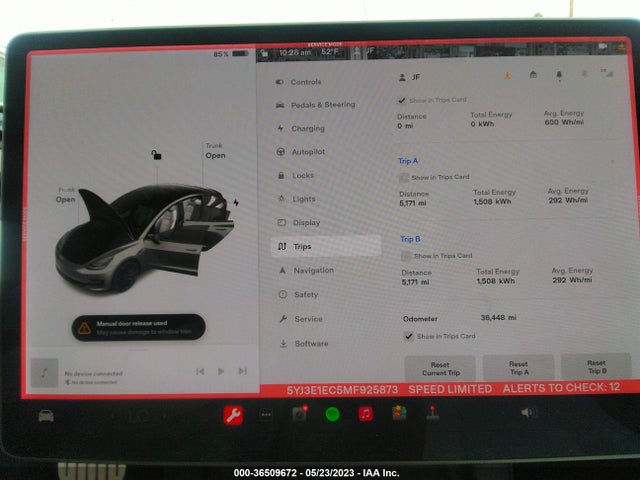Open the red wrench service mode app
The height and width of the screenshot is (480, 640).
233,416
